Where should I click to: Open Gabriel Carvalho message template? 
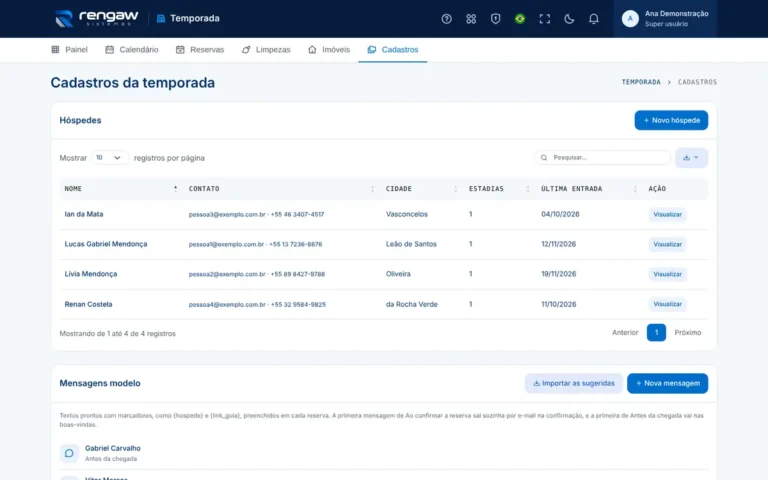point(113,448)
